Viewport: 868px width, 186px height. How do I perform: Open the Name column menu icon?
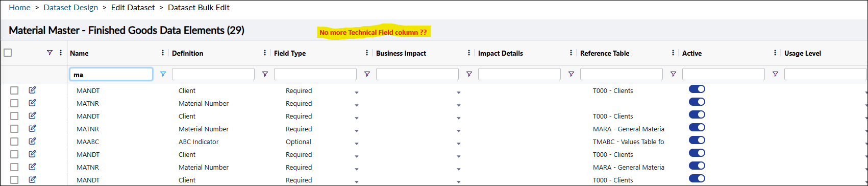tap(163, 53)
